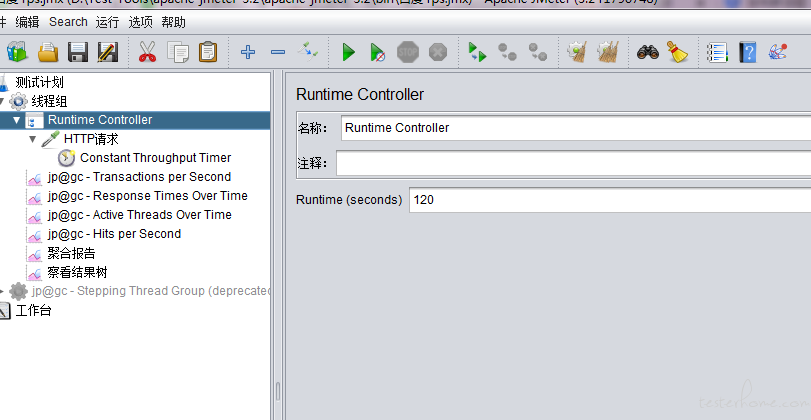
Task: Click the 注释 comment text field
Action: pos(572,163)
